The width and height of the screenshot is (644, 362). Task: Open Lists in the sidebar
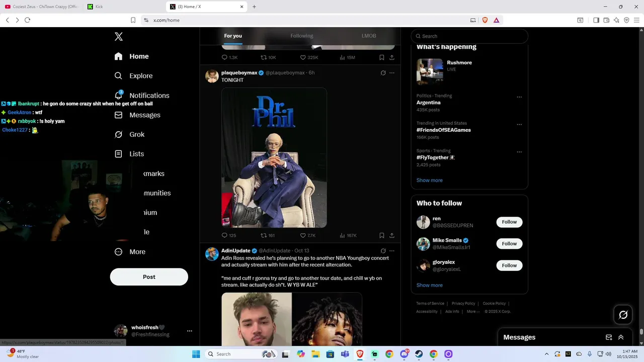[129, 154]
